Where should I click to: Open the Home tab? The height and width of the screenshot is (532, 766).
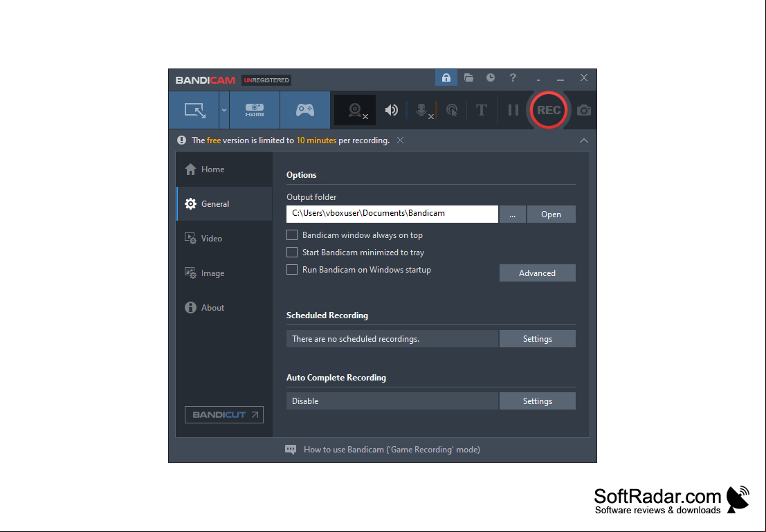coord(224,169)
